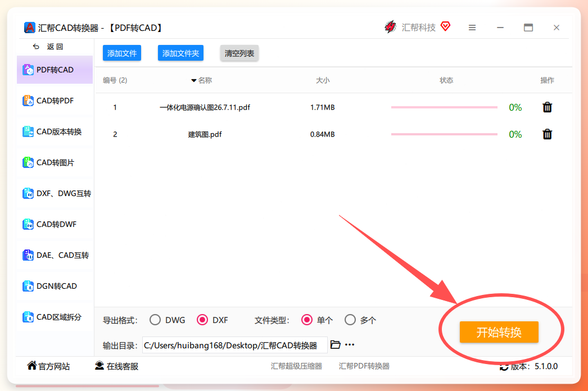This screenshot has width=588, height=391.
Task: Click the home icon for 官方网站
Action: (32, 366)
